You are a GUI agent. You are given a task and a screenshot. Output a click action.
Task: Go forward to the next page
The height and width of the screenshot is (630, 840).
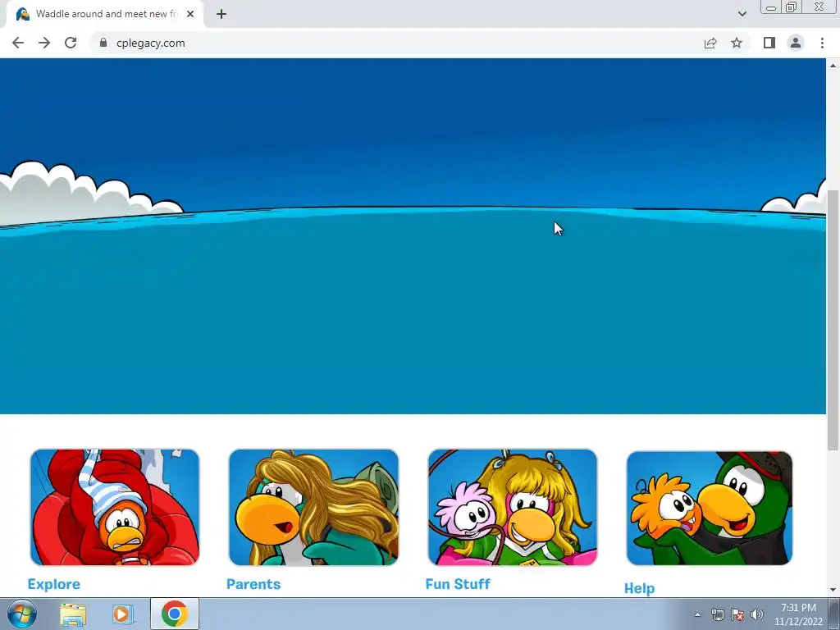click(44, 43)
